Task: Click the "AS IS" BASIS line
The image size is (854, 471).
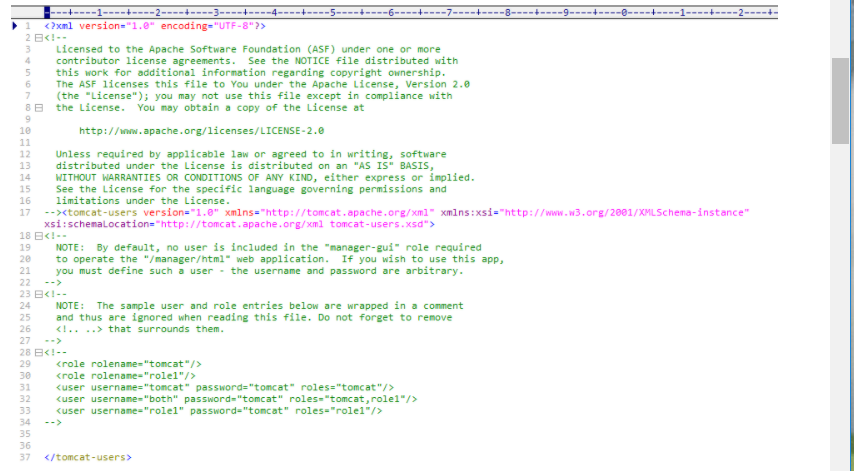Action: [x=245, y=166]
